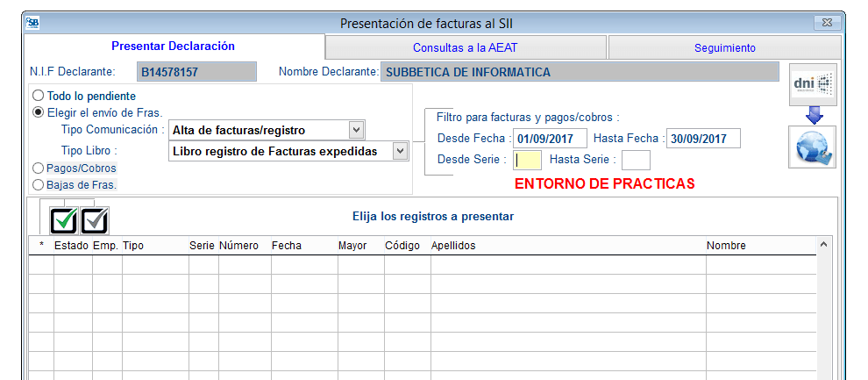Screen dimensions: 868x380
Task: Click the globe send-to-web icon
Action: [813, 147]
